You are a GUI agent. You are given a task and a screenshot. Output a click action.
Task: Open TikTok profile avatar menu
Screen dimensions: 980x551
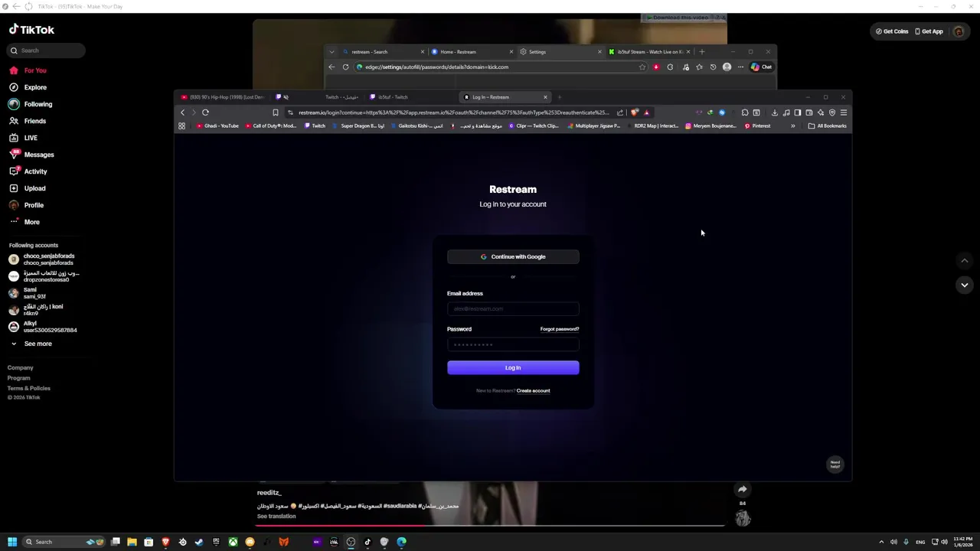(959, 31)
